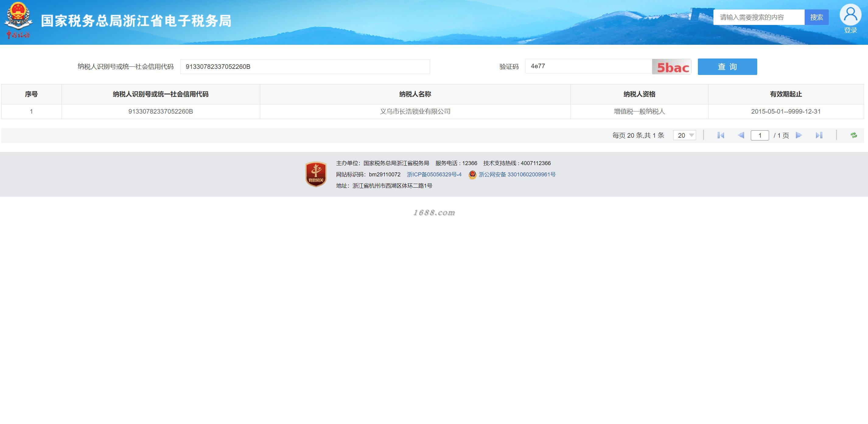Click the 网站标识码 bm29110072 text
This screenshot has width=868, height=424.
[368, 175]
